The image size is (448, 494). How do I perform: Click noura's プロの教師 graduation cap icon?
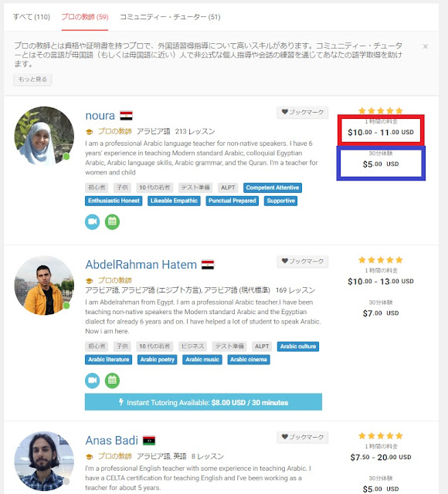(90, 132)
